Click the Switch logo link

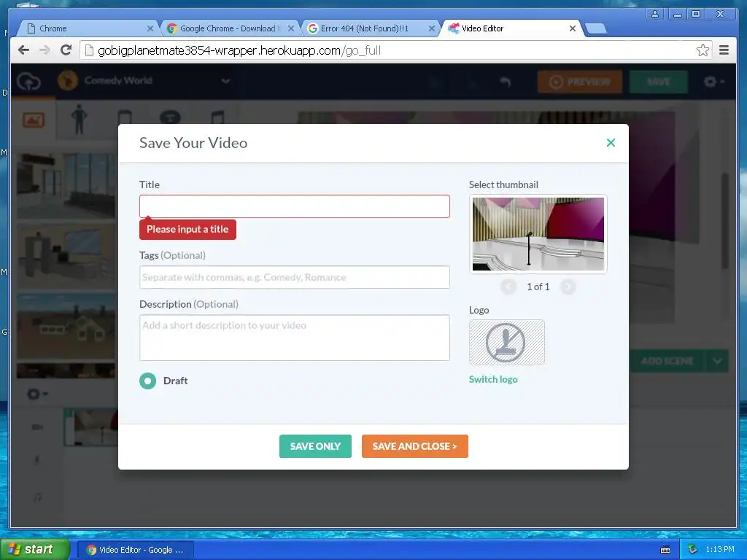493,379
